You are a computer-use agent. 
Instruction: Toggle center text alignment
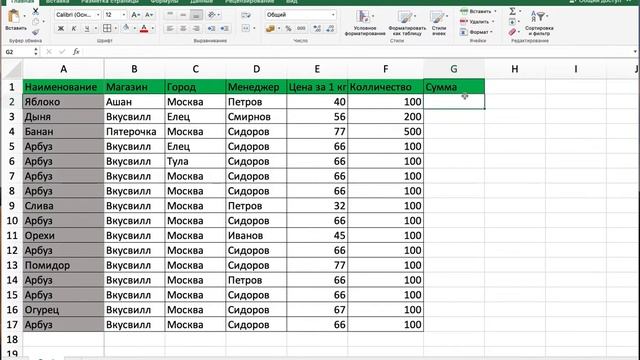(183, 28)
